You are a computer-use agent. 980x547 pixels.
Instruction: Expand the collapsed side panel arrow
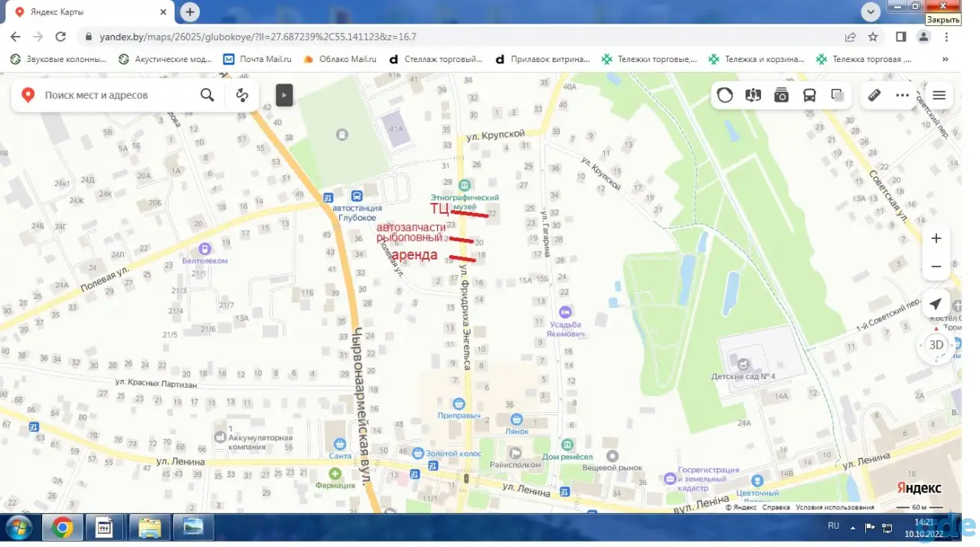[284, 95]
